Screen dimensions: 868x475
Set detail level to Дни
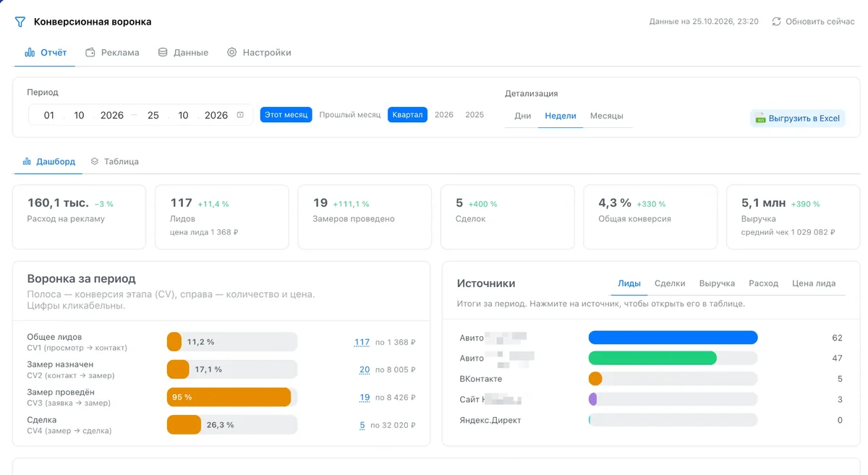click(522, 116)
